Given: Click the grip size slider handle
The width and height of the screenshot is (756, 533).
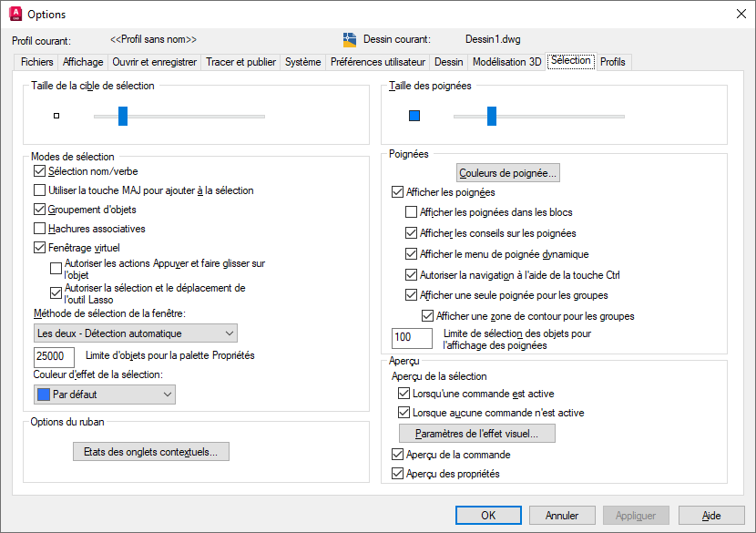Looking at the screenshot, I should coord(492,116).
